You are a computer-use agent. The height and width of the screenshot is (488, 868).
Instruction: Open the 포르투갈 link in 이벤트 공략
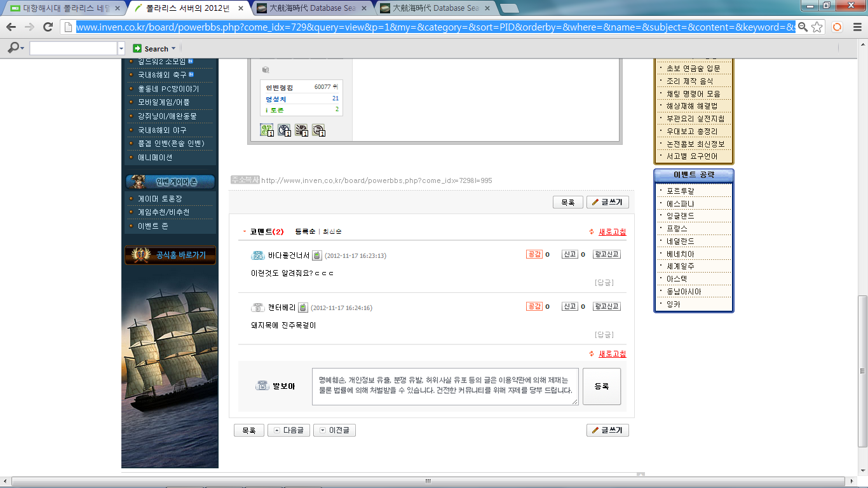point(680,191)
